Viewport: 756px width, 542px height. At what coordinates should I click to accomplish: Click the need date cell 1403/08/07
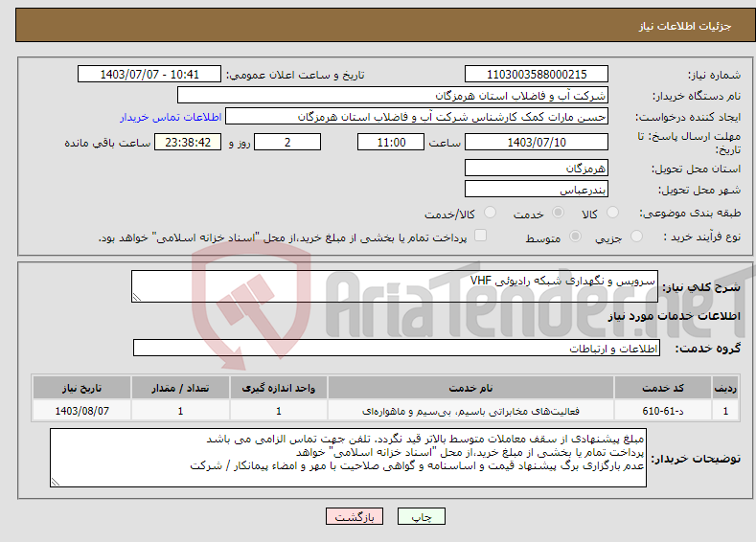[x=82, y=411]
